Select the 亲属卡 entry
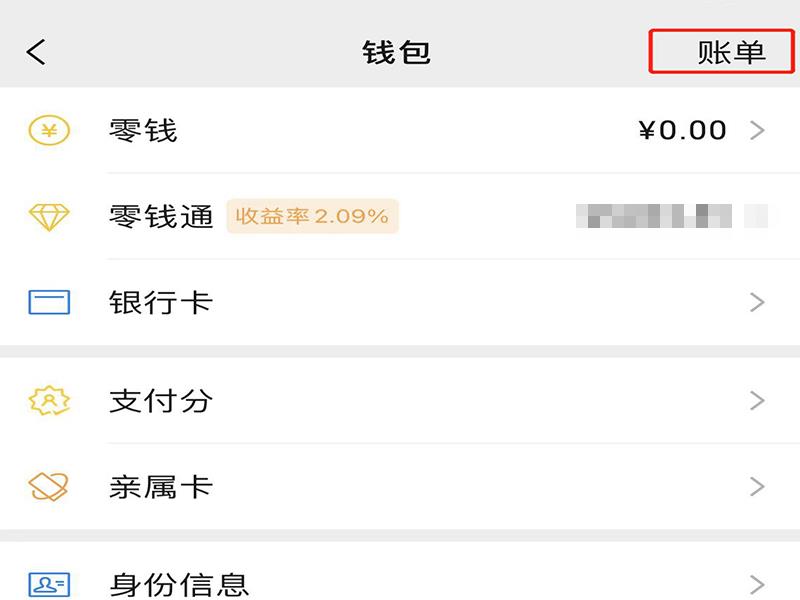Image resolution: width=800 pixels, height=600 pixels. pos(161,487)
